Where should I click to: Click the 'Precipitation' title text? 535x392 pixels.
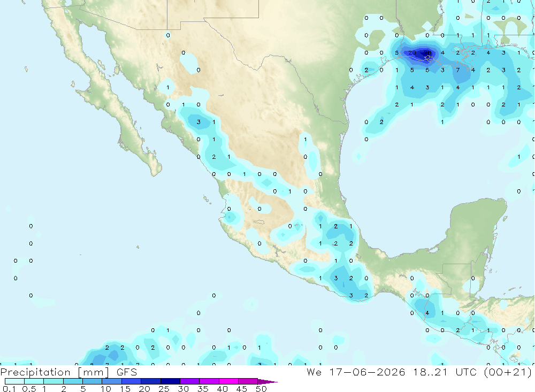coord(35,372)
